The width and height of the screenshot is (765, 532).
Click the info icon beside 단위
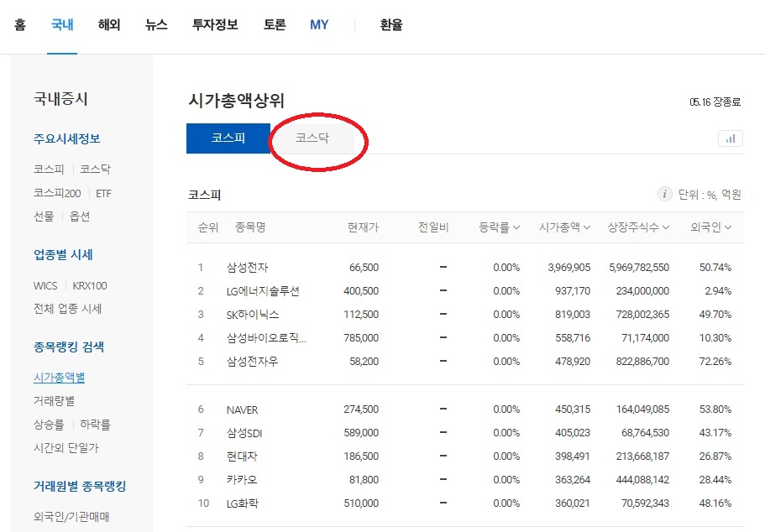click(664, 194)
